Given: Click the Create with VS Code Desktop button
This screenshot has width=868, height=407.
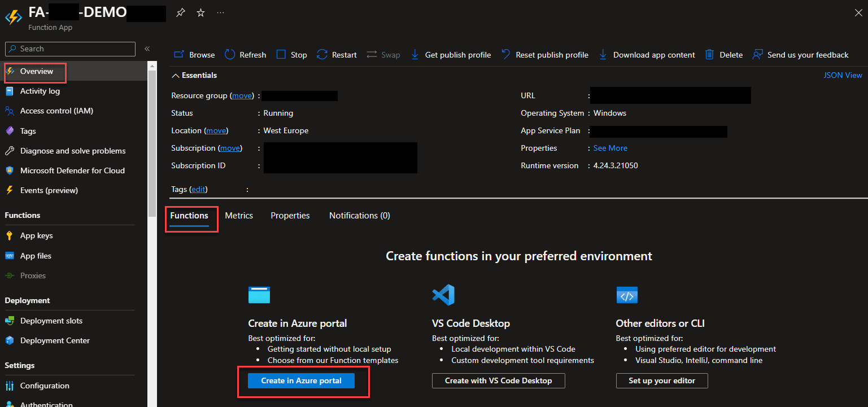Looking at the screenshot, I should 498,380.
